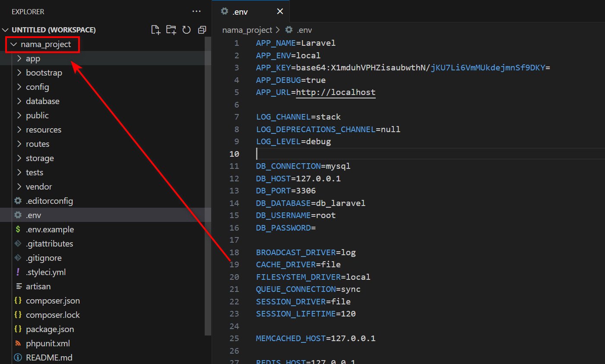
Task: Switch to the .env editor tab
Action: pyautogui.click(x=250, y=12)
